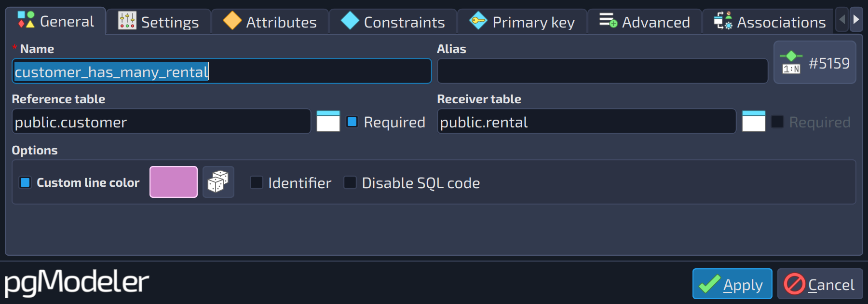Switch to the Constraints tab
868x304 pixels.
coord(393,22)
